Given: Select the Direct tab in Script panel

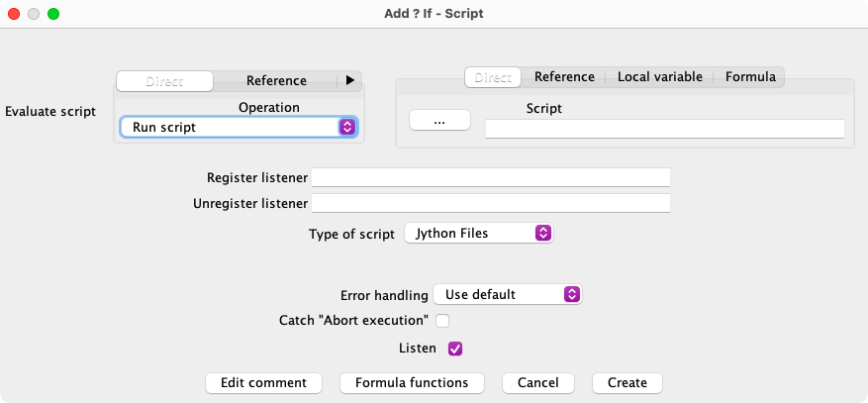Looking at the screenshot, I should (x=493, y=77).
